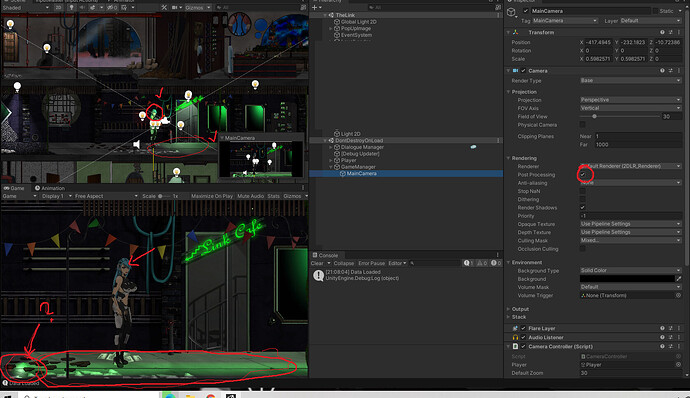The width and height of the screenshot is (690, 398).
Task: Toggle 2D view mode in Scene toolbar
Action: pos(59,7)
